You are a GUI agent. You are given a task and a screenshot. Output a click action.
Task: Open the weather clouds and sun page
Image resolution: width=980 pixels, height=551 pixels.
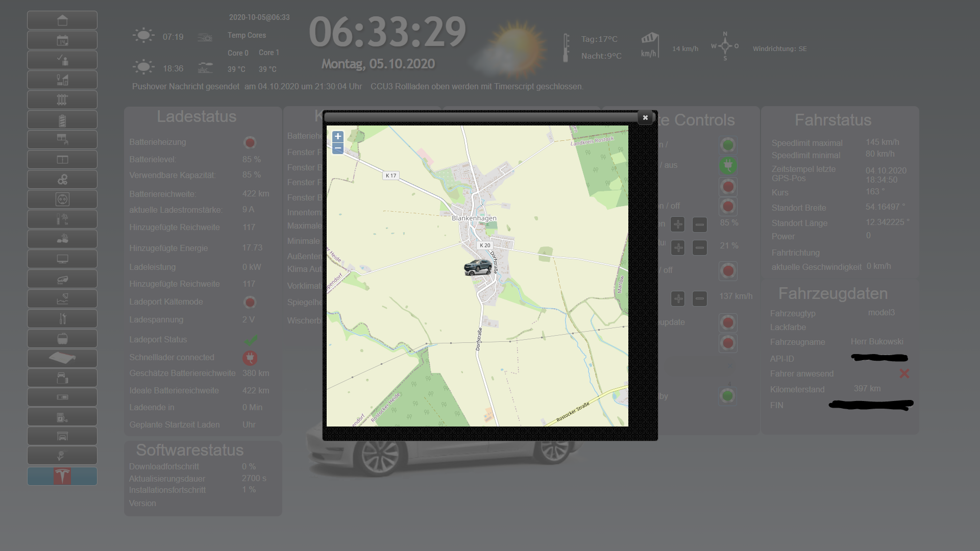(x=62, y=239)
